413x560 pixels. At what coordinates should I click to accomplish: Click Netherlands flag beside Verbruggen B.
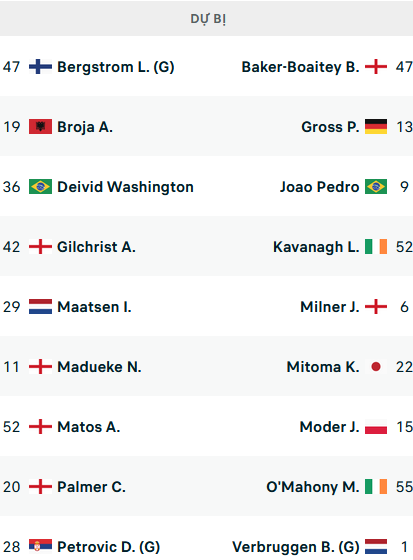[376, 547]
